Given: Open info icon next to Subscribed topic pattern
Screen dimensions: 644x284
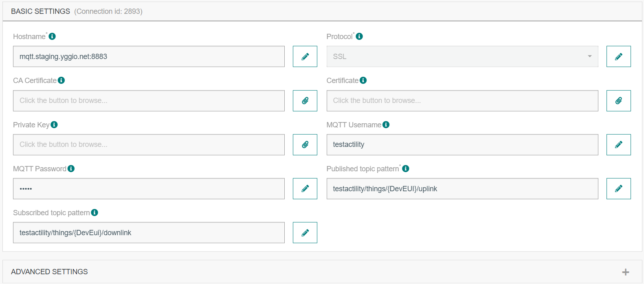Looking at the screenshot, I should [95, 212].
